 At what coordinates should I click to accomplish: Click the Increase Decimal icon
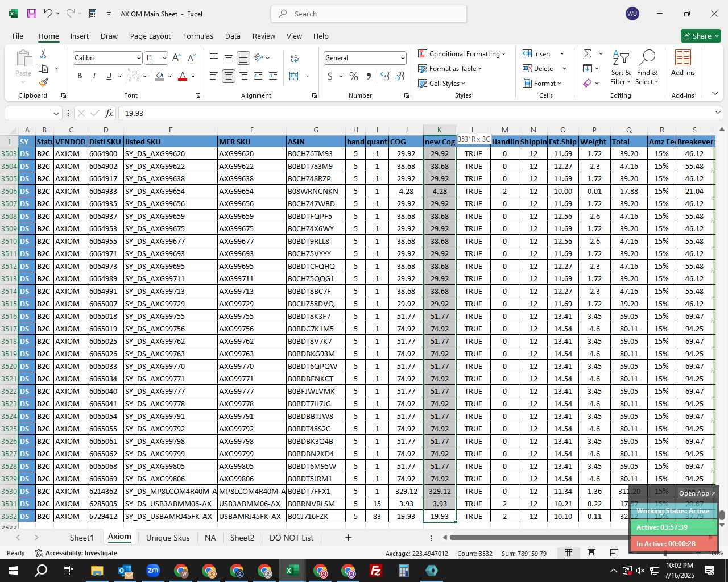[385, 76]
